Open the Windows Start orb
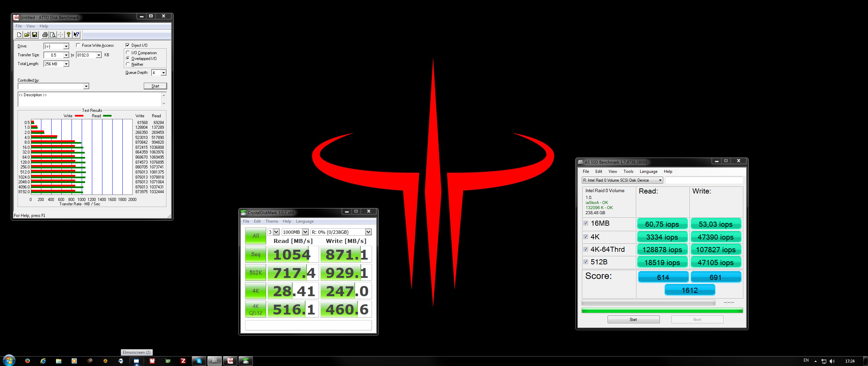Image resolution: width=868 pixels, height=366 pixels. [9, 361]
